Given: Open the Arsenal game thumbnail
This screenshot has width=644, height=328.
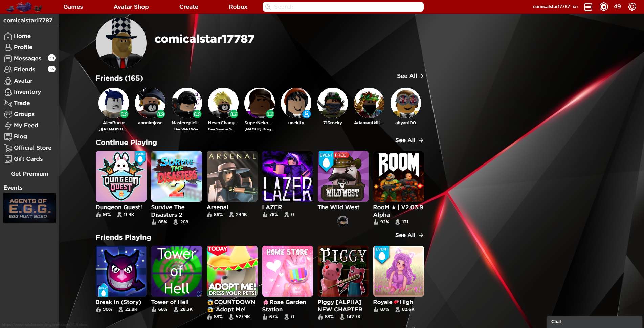Looking at the screenshot, I should tap(232, 176).
